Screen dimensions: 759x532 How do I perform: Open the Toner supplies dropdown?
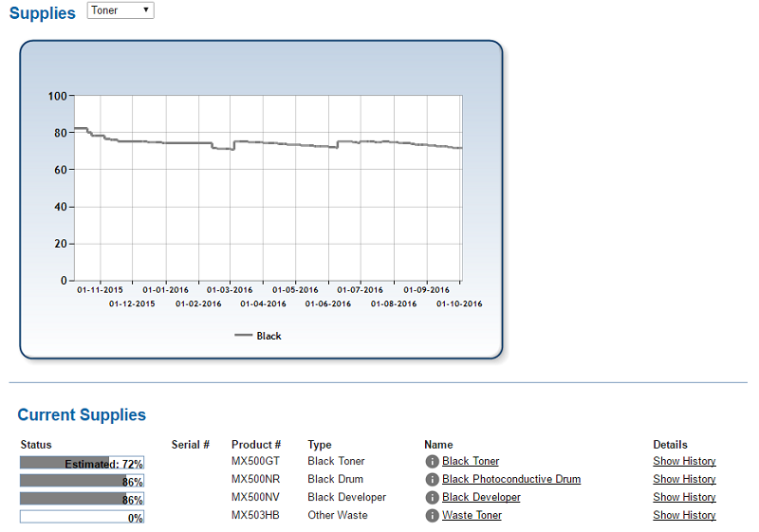point(120,10)
